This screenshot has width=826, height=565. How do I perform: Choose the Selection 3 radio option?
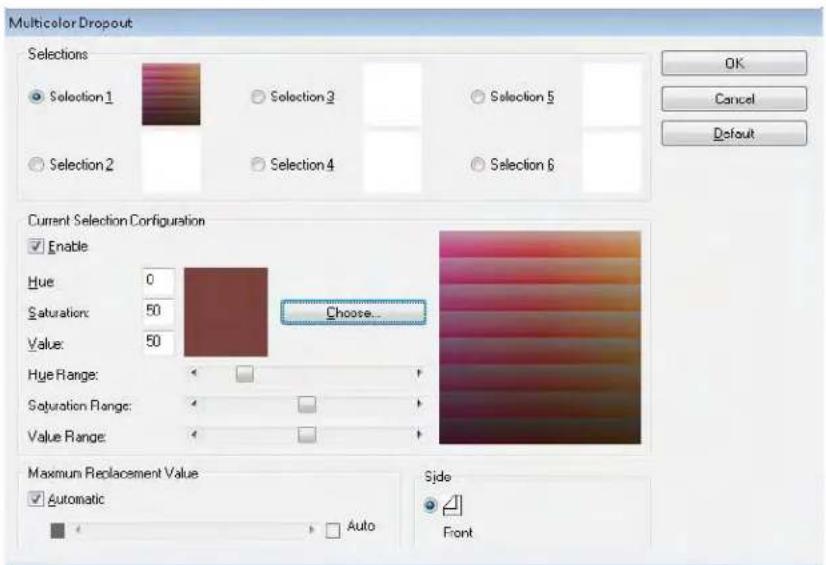pyautogui.click(x=258, y=97)
